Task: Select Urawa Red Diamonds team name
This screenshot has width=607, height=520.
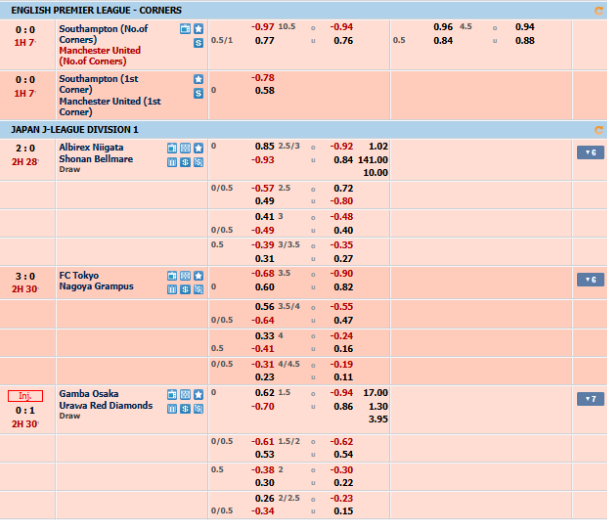Action: pos(106,405)
